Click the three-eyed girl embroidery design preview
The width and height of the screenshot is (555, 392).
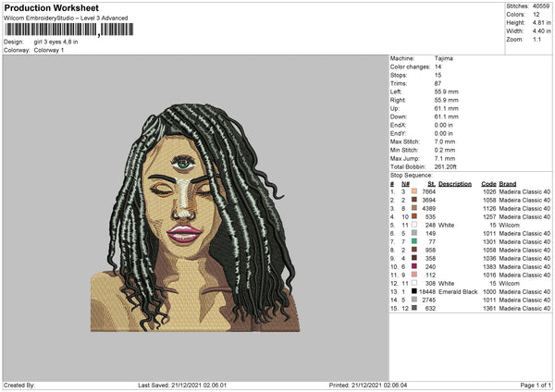[195, 217]
